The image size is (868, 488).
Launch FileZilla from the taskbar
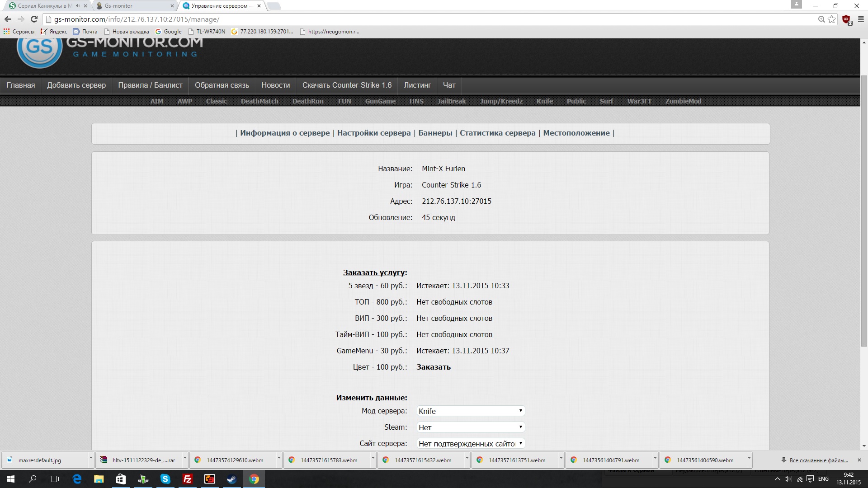click(187, 479)
